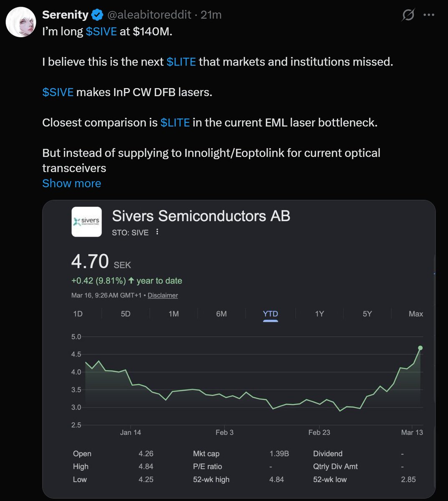Show the 5Y price chart
This screenshot has width=448, height=501.
(367, 314)
